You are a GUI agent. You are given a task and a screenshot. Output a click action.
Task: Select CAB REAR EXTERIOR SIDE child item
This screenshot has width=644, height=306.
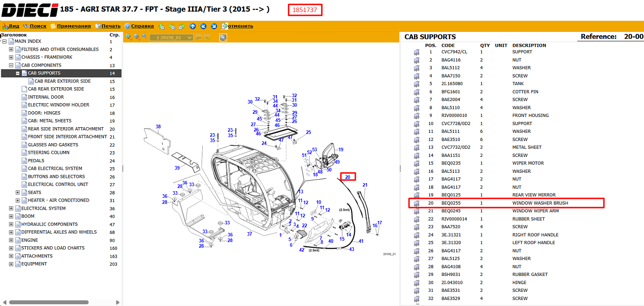click(63, 81)
